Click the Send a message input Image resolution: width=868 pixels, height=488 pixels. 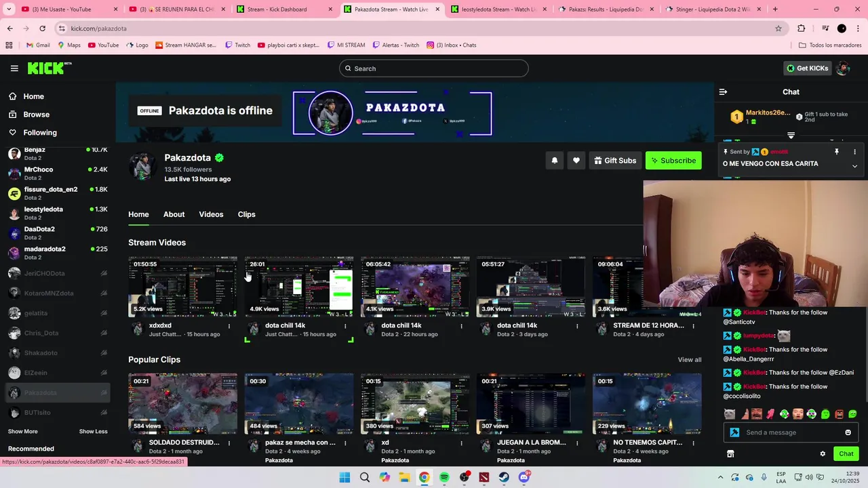(x=791, y=432)
